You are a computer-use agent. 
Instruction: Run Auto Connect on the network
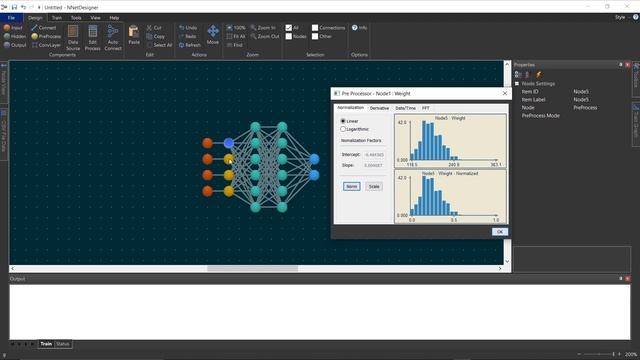[x=113, y=38]
